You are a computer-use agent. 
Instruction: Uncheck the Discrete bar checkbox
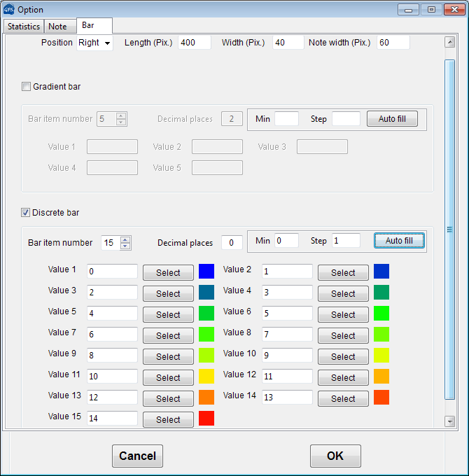click(27, 213)
